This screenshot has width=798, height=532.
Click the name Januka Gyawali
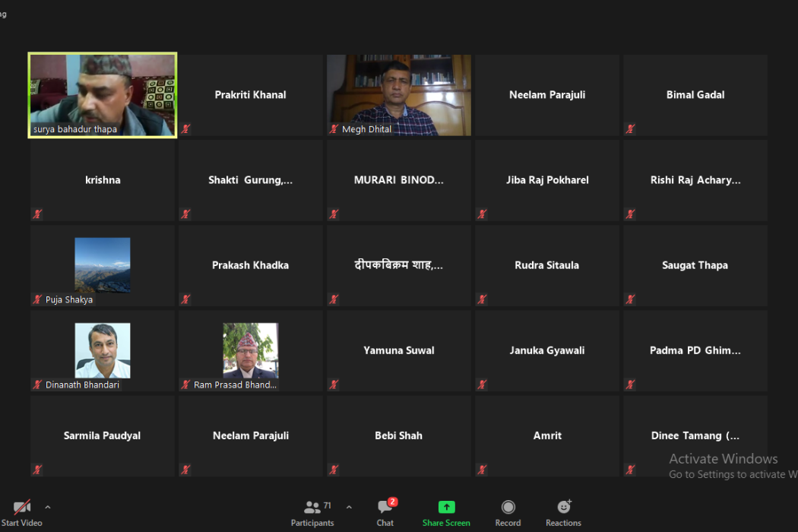click(547, 350)
